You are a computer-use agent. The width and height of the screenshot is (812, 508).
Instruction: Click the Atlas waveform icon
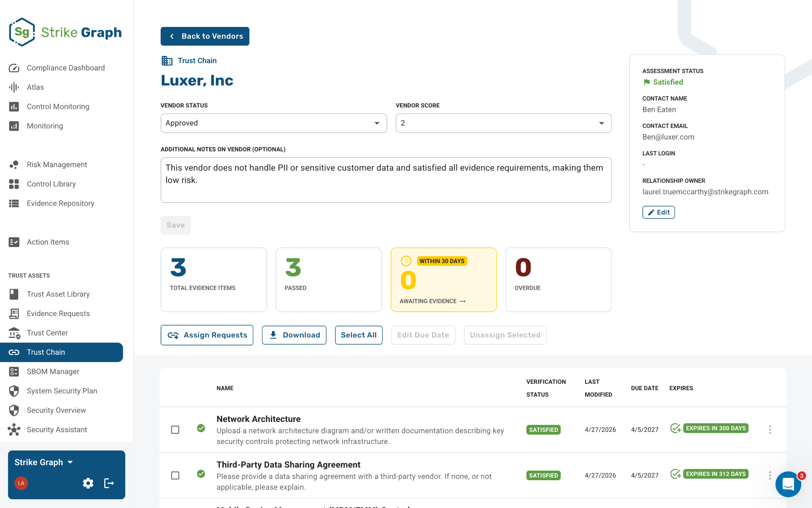point(14,87)
